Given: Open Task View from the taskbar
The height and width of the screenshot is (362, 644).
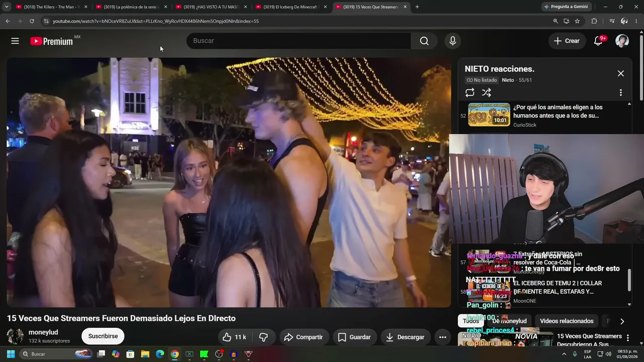Looking at the screenshot, I should point(101,354).
